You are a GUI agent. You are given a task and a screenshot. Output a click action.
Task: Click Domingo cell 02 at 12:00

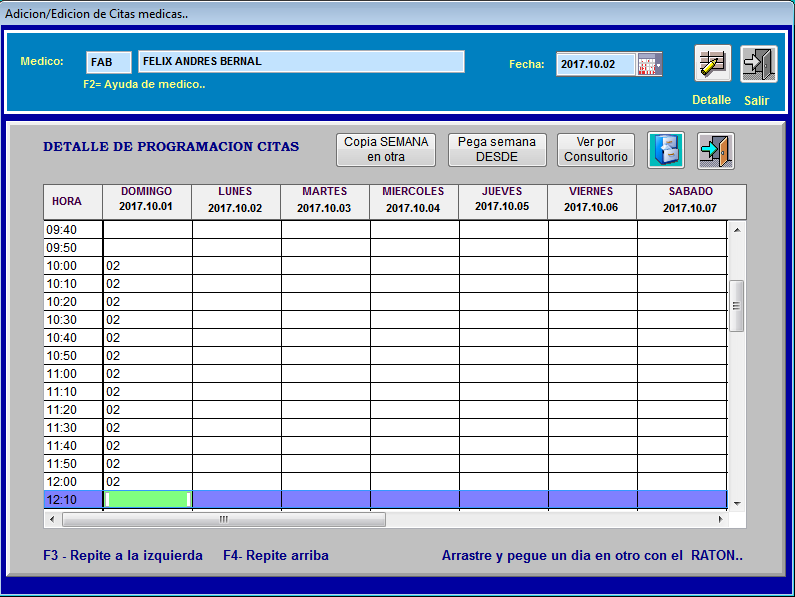point(148,482)
